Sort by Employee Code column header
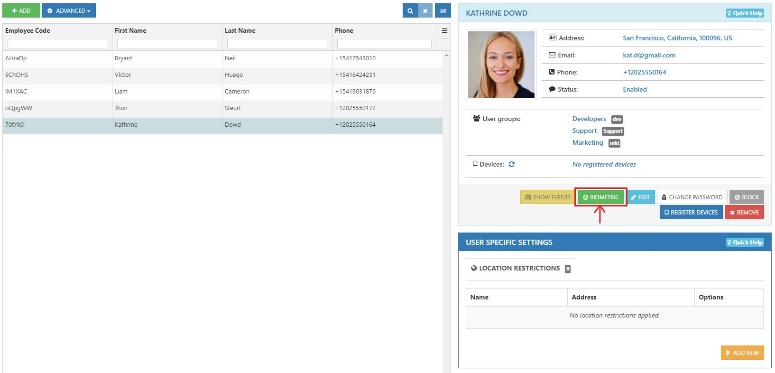This screenshot has width=775, height=373. pyautogui.click(x=28, y=31)
